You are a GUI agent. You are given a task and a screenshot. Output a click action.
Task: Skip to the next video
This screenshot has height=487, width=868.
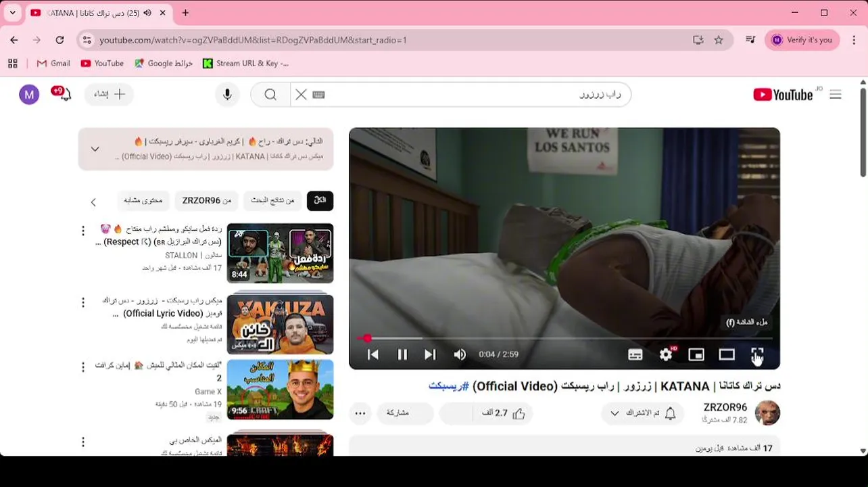pos(430,354)
